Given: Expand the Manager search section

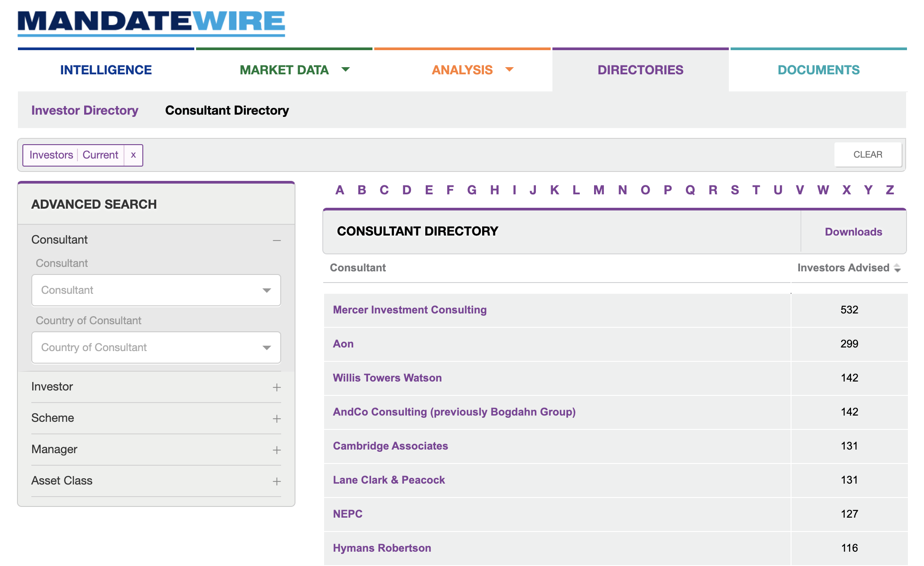Looking at the screenshot, I should [x=277, y=450].
